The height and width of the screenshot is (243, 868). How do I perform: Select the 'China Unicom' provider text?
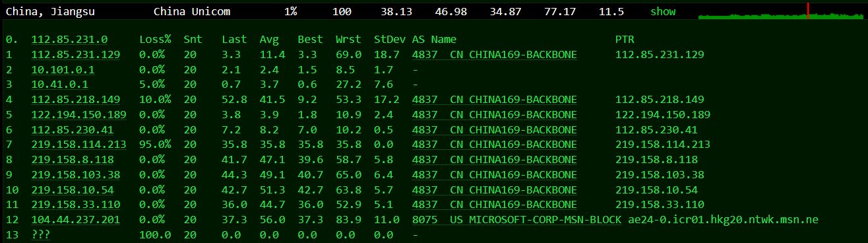[x=192, y=12]
